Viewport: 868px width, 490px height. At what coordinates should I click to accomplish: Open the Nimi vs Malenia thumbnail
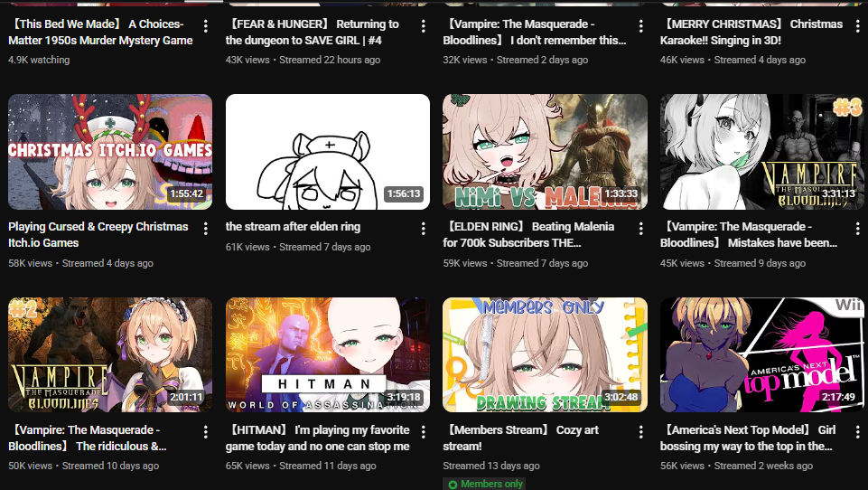coord(545,152)
